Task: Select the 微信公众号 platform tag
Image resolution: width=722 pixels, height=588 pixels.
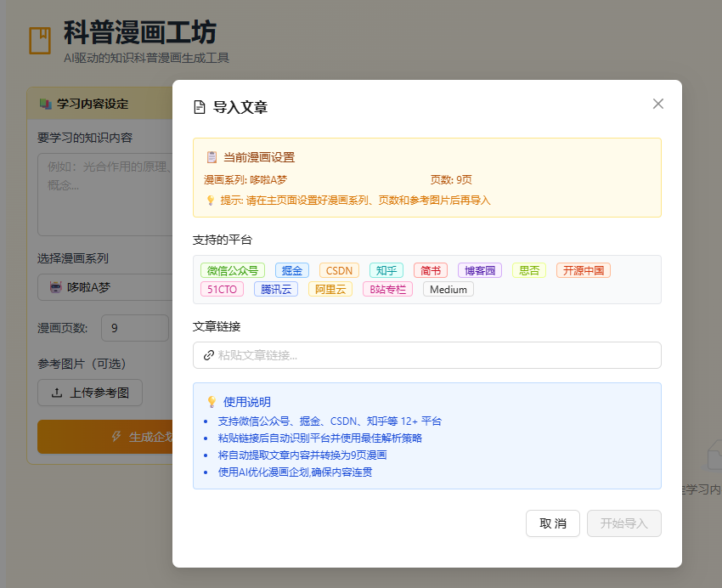Action: [x=233, y=270]
